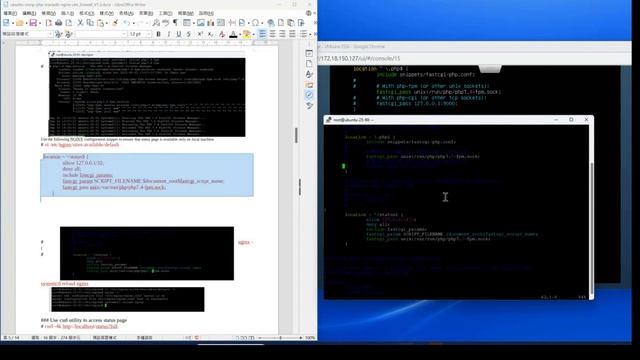Open the second menu in Writer menu bar
This screenshot has height=360, width=640.
point(29,13)
